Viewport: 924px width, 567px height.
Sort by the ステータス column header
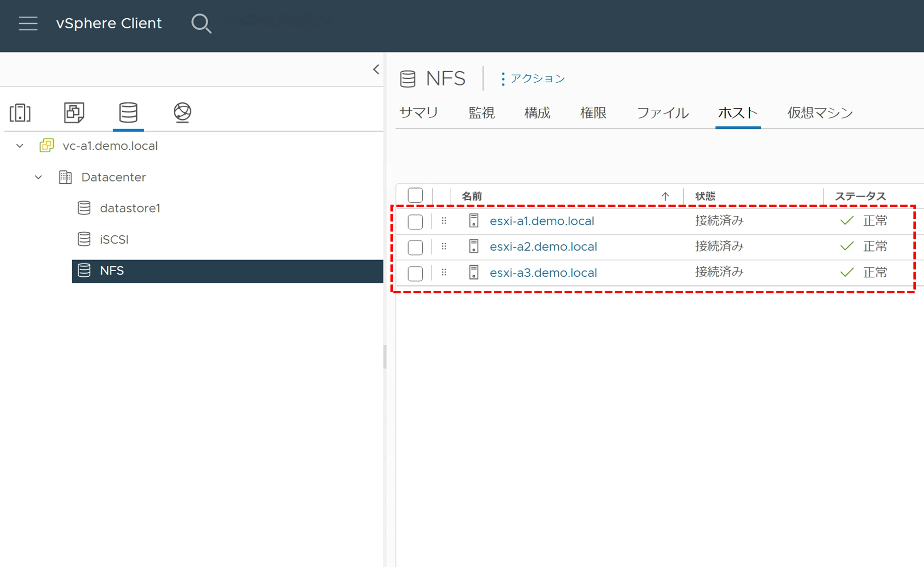pyautogui.click(x=860, y=197)
